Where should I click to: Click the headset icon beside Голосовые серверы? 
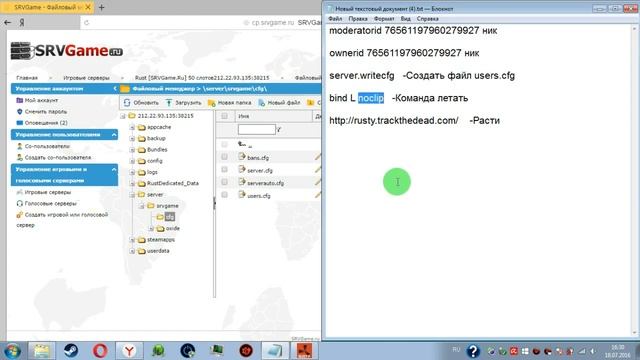coord(19,203)
